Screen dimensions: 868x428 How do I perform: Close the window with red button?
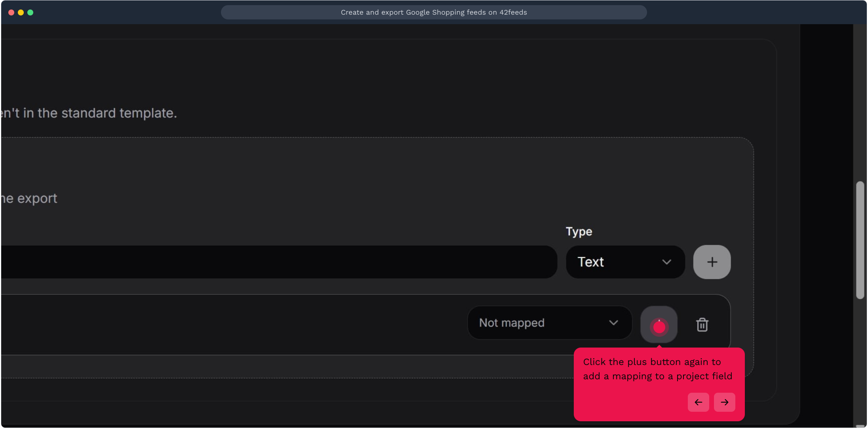pos(11,12)
